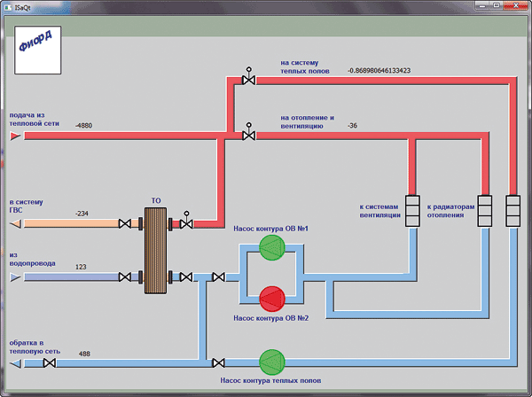Toggle valve on warm floor supply line

(x=248, y=77)
